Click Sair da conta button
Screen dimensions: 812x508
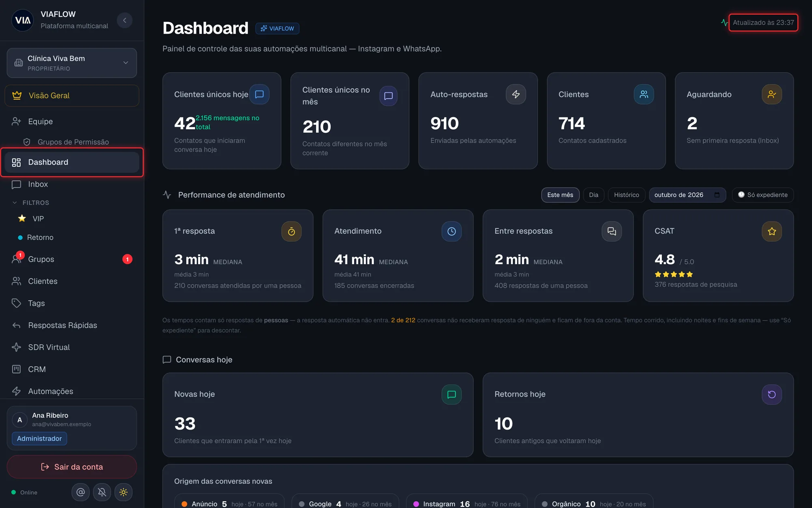click(x=72, y=467)
